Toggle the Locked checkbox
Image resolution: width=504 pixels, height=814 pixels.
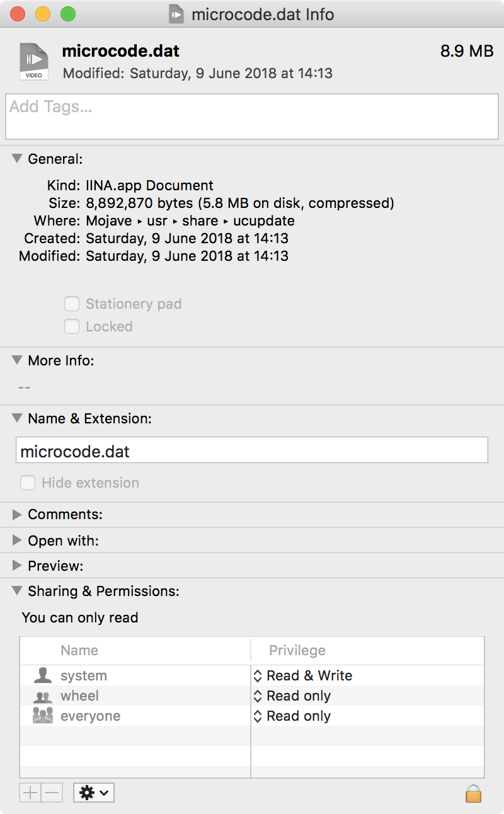[72, 327]
